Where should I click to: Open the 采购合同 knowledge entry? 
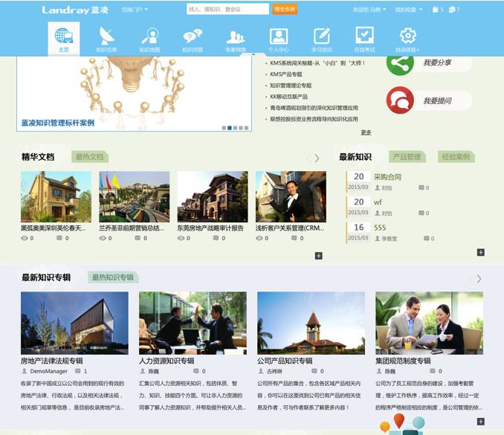(387, 177)
